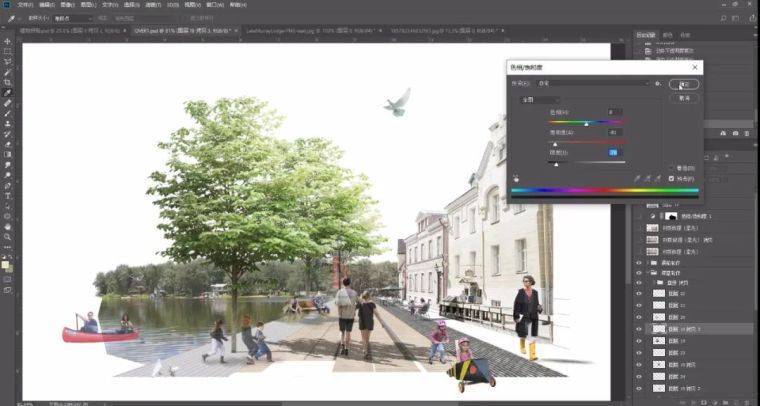Click the 取消 Cancel button
This screenshot has width=760, height=406.
[x=684, y=98]
